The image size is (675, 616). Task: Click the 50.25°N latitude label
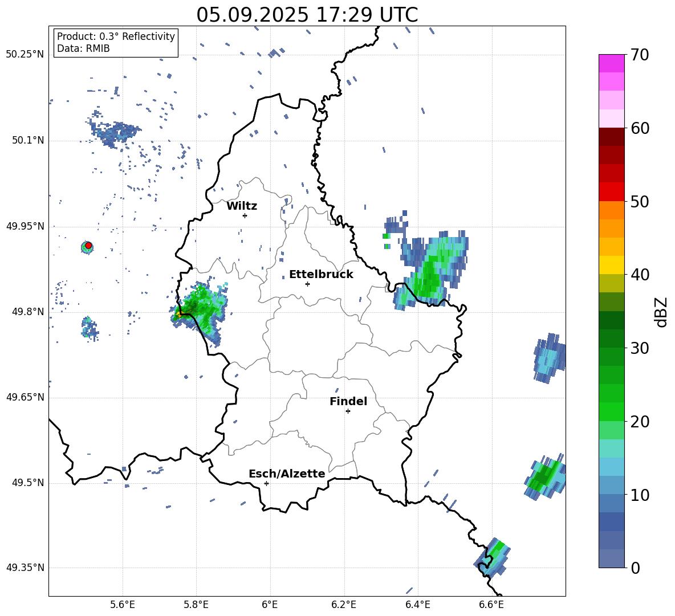point(25,55)
